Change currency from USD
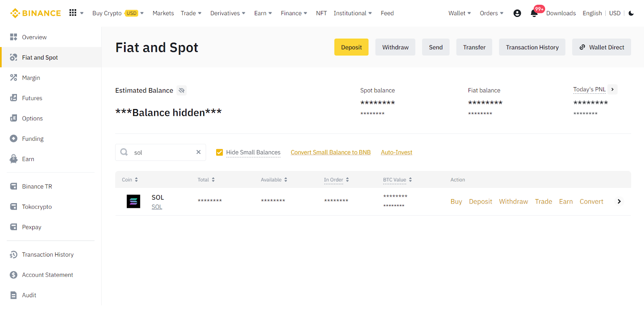Image resolution: width=644 pixels, height=327 pixels. click(615, 13)
